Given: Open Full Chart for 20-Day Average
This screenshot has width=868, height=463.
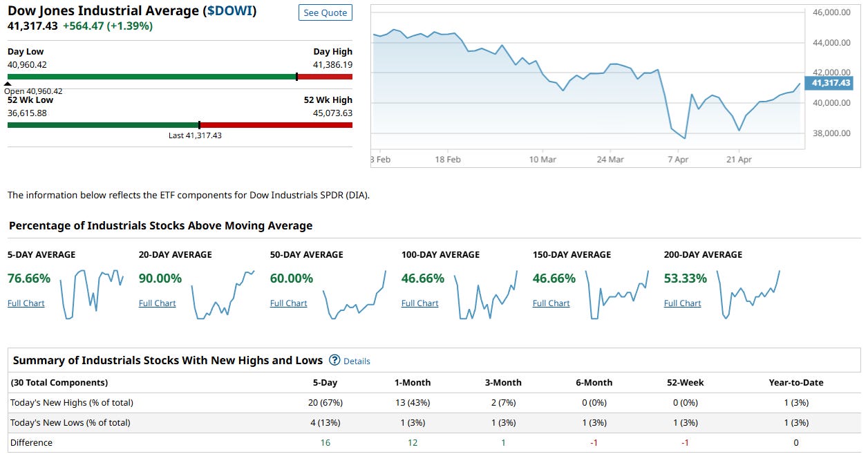Looking at the screenshot, I should [158, 303].
